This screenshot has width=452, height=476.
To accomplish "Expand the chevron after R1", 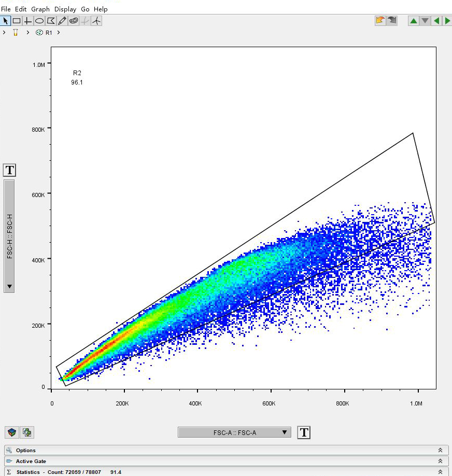I will click(58, 33).
